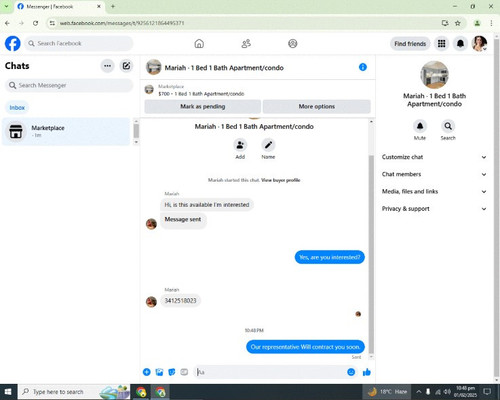
Task: Open the Groups icon in top navigation
Action: tap(293, 44)
